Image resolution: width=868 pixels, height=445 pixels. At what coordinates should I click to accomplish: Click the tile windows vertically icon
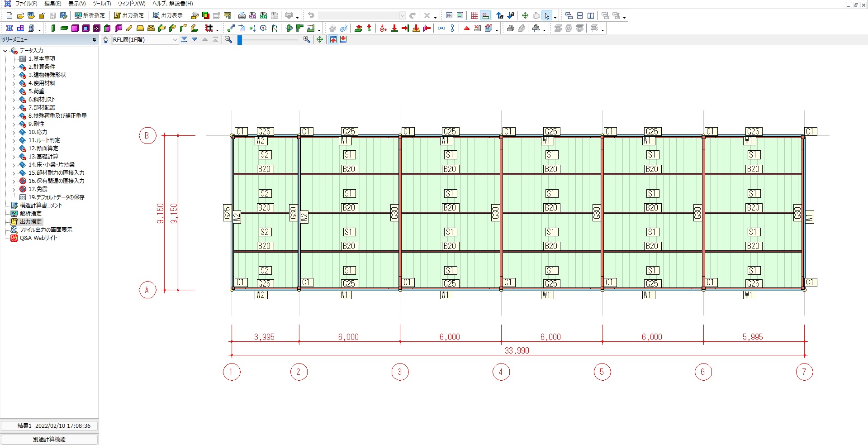pos(591,15)
